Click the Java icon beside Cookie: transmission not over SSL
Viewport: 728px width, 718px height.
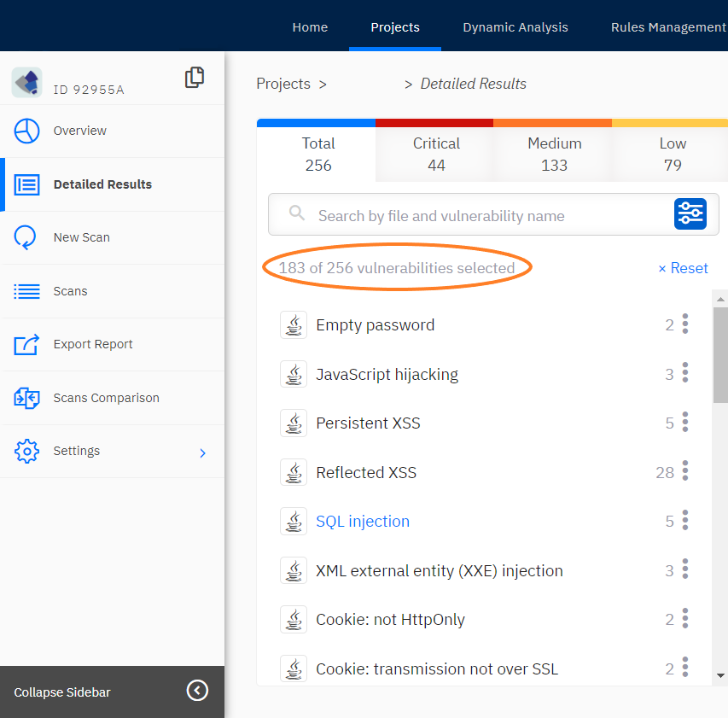(x=294, y=668)
